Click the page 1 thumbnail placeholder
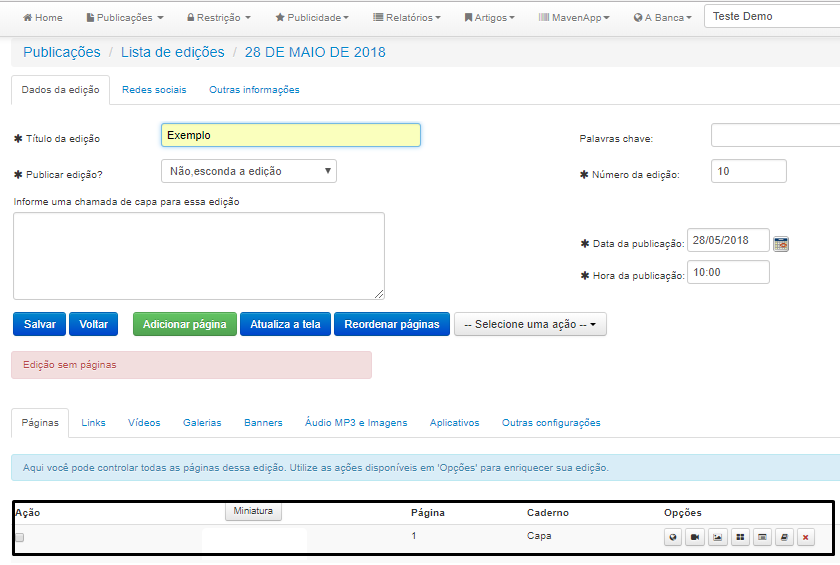840x565 pixels. 255,539
